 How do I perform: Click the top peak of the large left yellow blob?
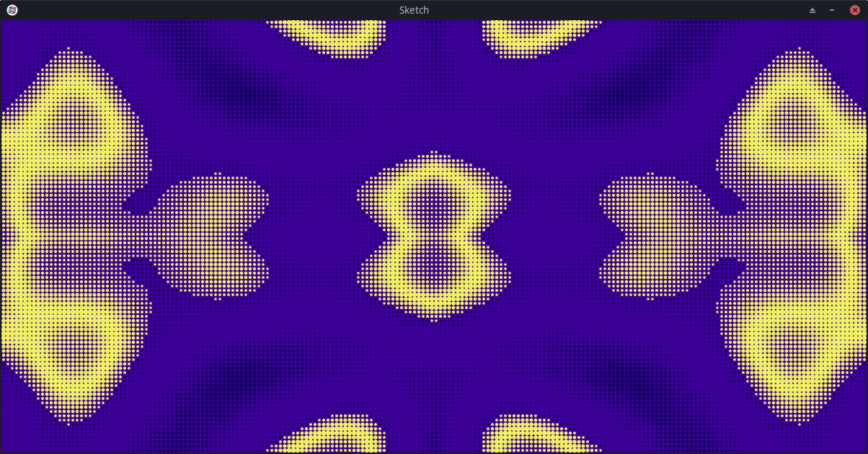68,52
